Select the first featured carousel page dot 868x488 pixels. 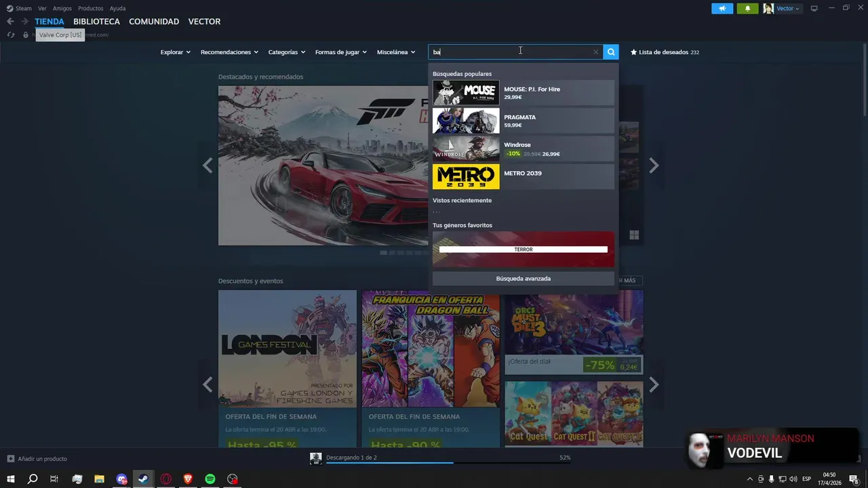click(x=383, y=253)
